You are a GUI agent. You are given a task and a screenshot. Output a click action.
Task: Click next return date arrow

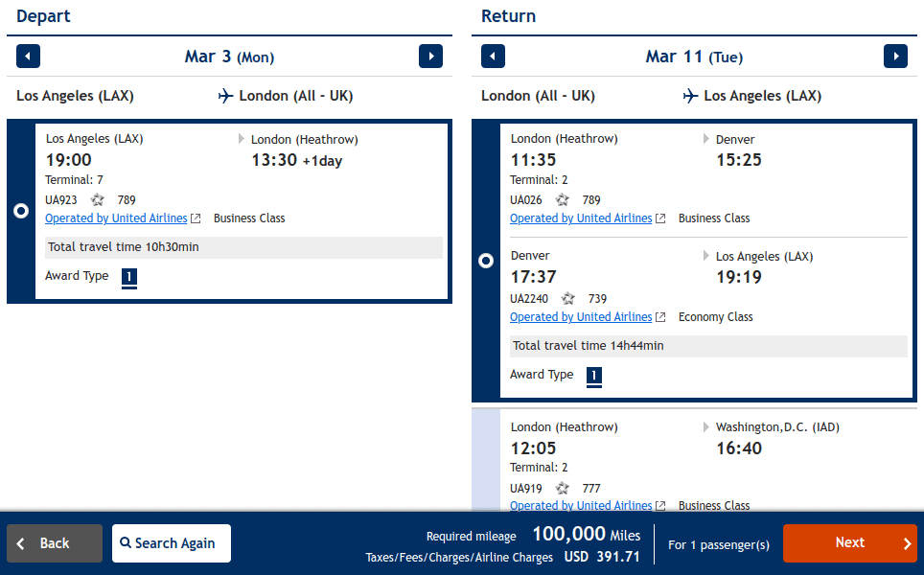pos(895,57)
